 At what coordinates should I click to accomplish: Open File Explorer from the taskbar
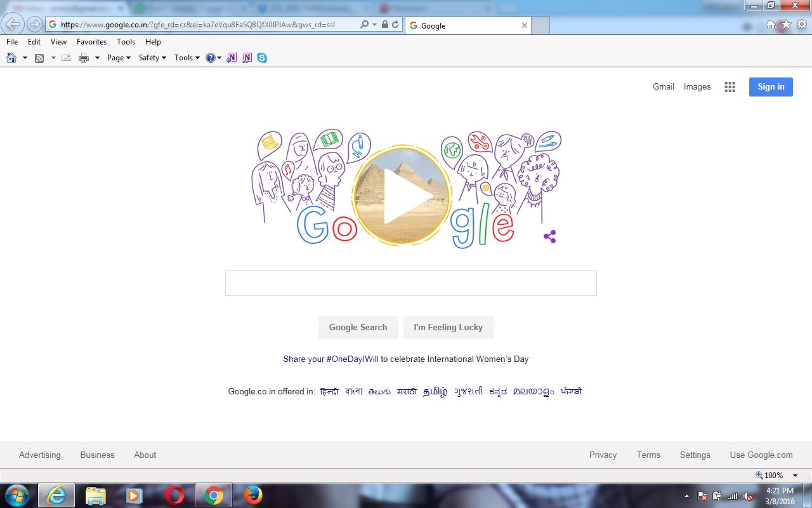(x=95, y=496)
